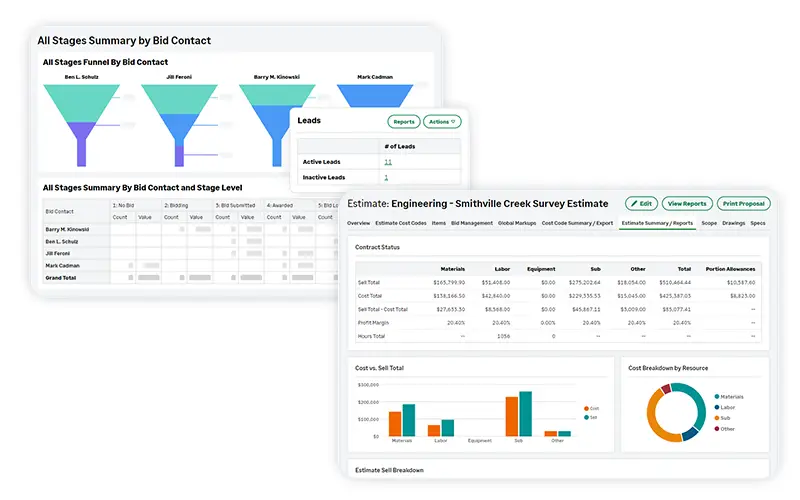Image resolution: width=800 pixels, height=500 pixels.
Task: Go to the Bid Management tab
Action: (471, 223)
